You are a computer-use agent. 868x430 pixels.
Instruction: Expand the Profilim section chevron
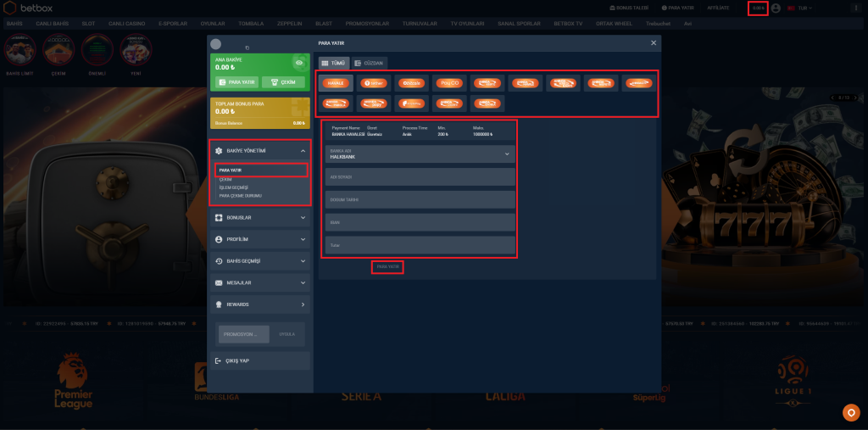[303, 239]
